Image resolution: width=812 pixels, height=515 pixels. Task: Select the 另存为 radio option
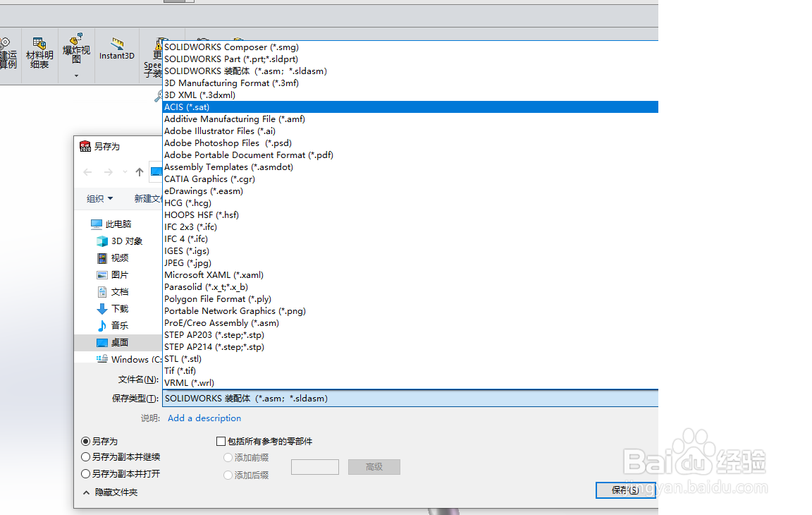pyautogui.click(x=86, y=442)
